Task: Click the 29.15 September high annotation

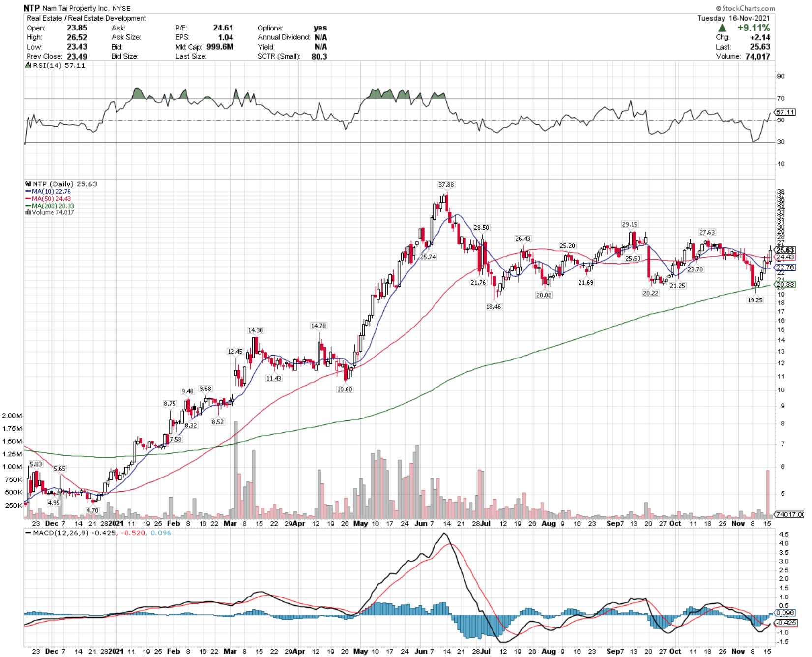Action: [630, 224]
